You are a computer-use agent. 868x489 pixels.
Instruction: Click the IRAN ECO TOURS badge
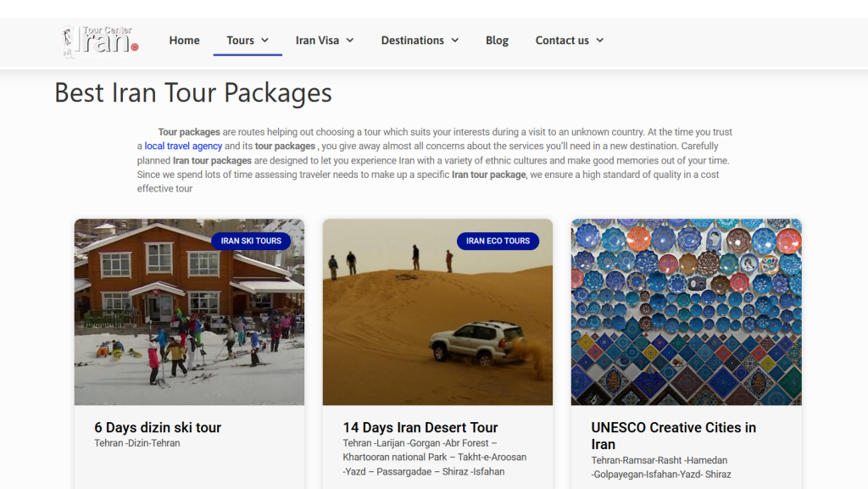(498, 241)
